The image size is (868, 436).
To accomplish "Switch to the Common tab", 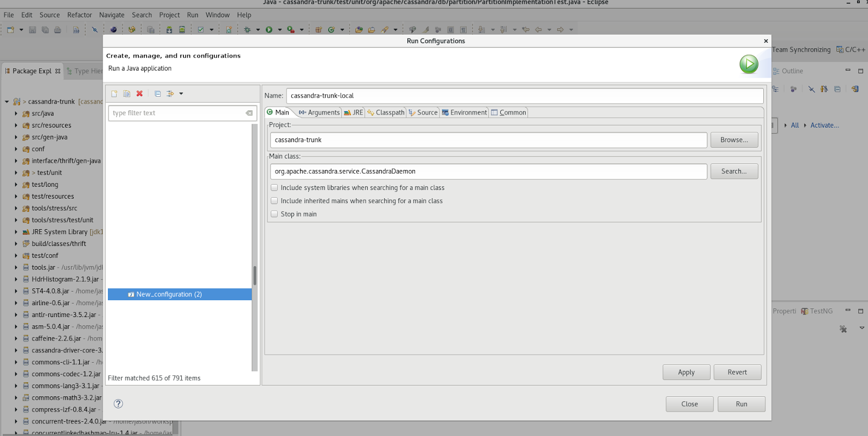I will click(508, 112).
